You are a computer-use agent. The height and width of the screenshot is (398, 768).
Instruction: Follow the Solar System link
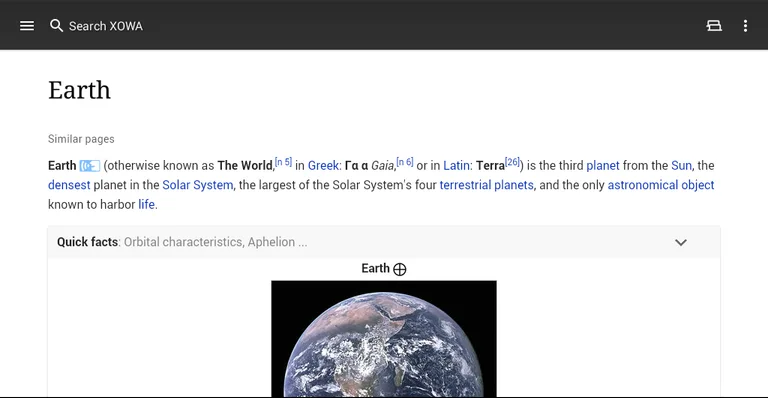click(x=198, y=185)
